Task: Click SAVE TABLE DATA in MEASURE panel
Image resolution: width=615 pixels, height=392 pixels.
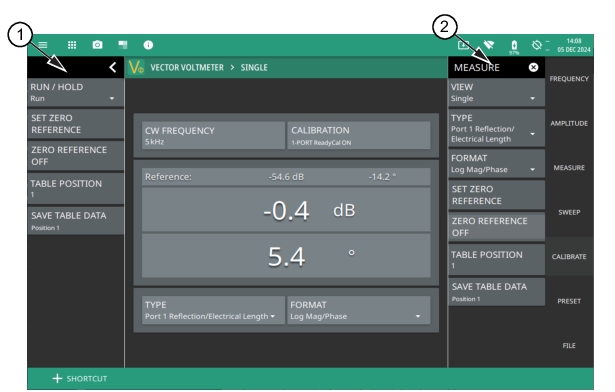Action: (497, 292)
